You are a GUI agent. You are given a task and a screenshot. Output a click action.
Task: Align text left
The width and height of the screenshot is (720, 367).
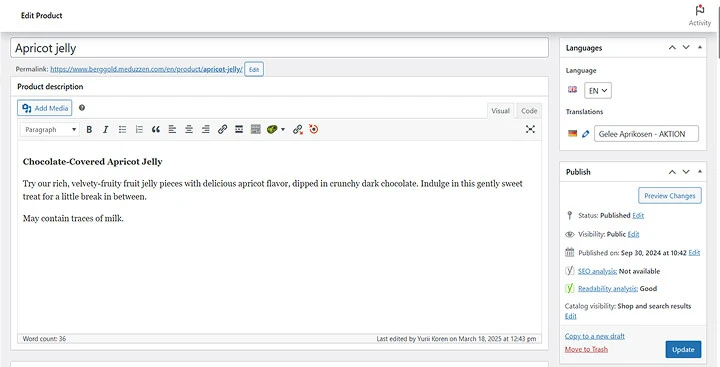tap(172, 130)
